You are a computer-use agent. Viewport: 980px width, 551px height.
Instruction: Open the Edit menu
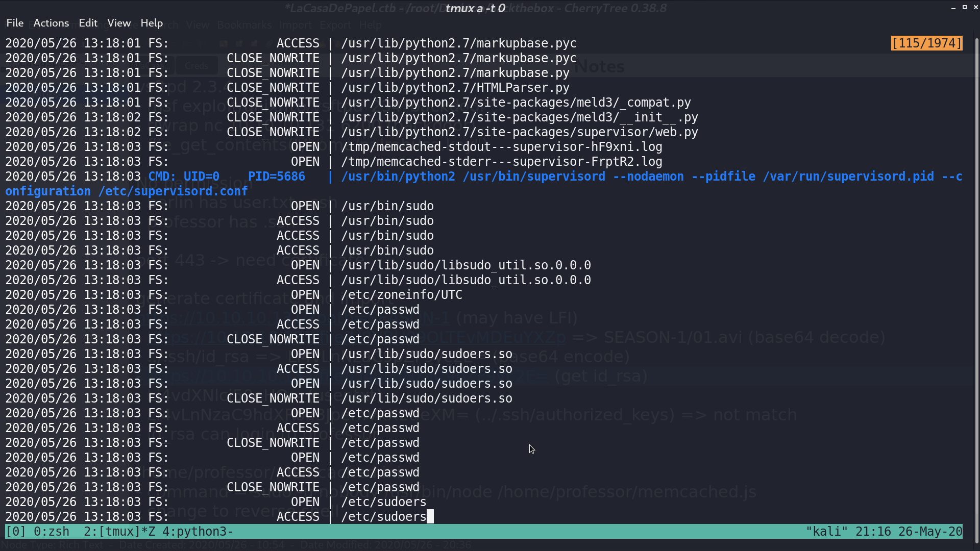(88, 23)
